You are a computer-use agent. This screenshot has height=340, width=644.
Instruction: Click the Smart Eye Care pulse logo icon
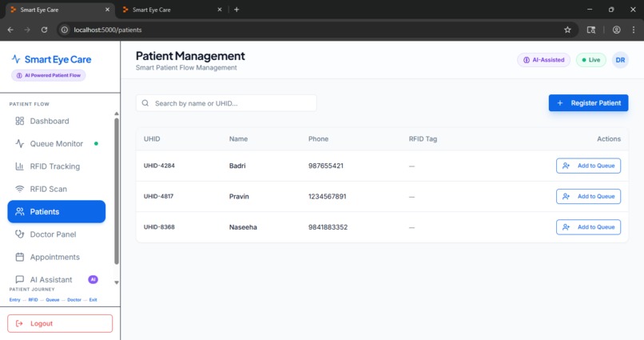(16, 59)
